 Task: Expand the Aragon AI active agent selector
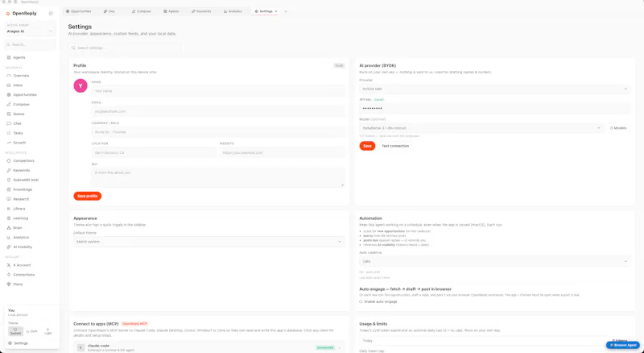(30, 31)
